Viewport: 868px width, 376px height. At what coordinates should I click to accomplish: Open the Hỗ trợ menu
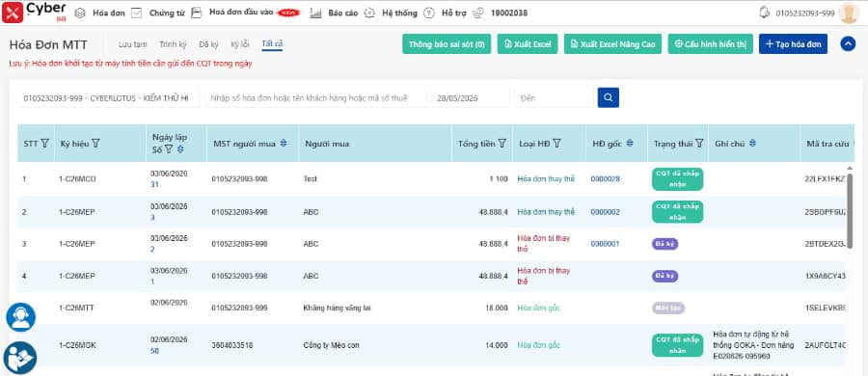(x=454, y=13)
